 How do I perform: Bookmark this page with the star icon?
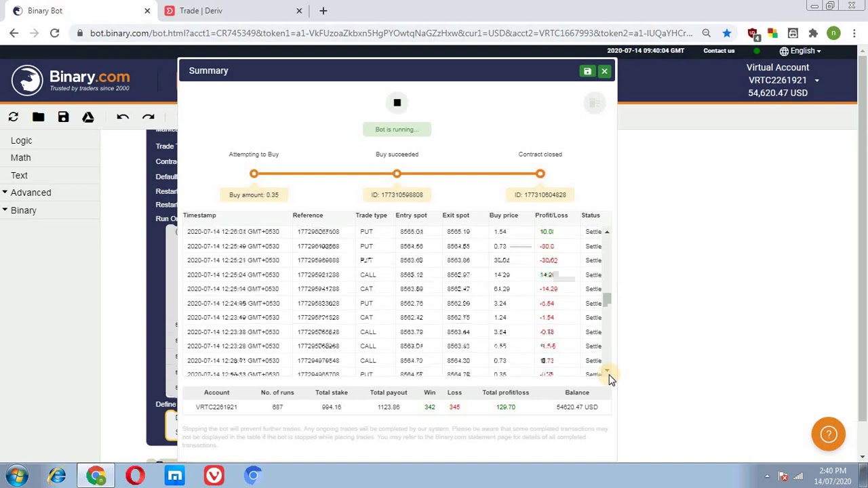coord(727,33)
